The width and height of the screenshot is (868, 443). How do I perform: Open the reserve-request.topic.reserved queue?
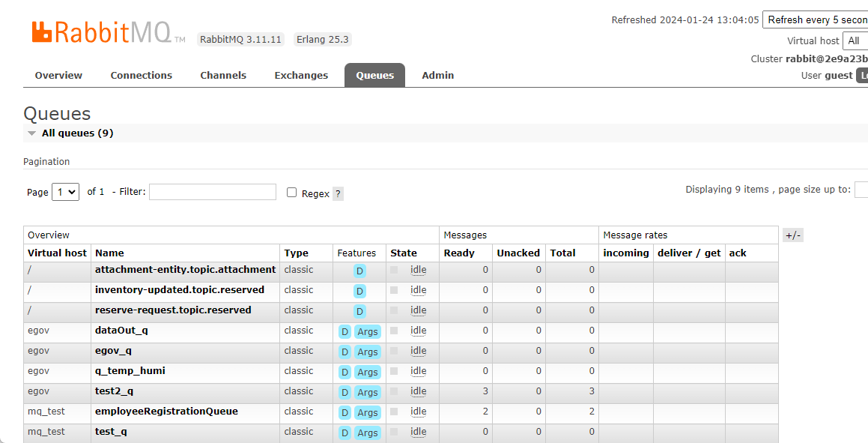click(173, 310)
